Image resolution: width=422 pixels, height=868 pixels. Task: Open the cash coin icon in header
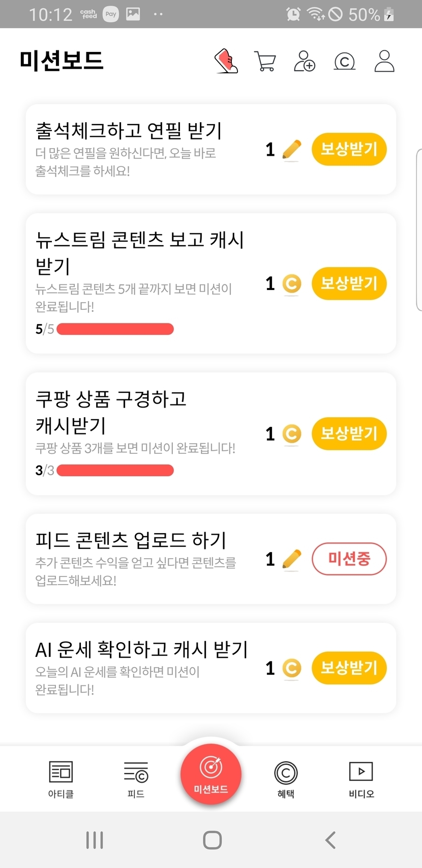coord(344,62)
